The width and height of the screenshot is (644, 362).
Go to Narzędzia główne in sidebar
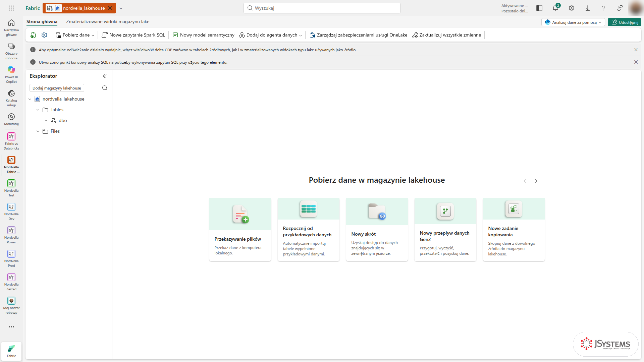11,28
